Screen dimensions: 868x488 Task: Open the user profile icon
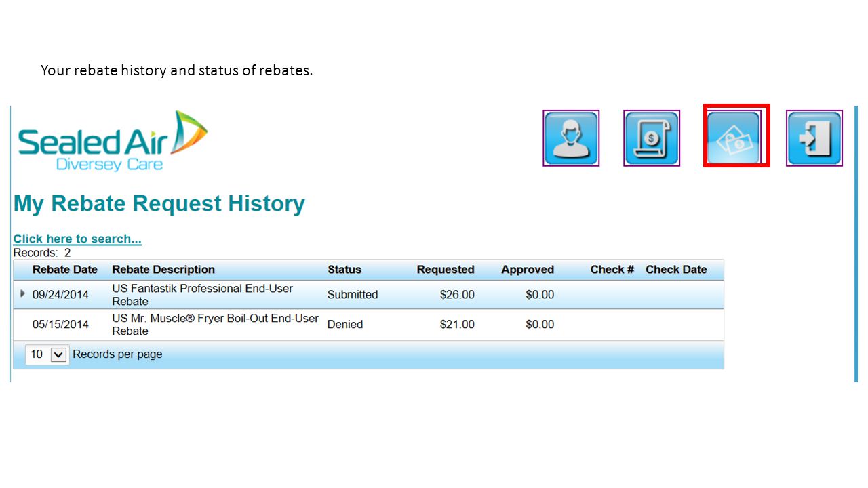pyautogui.click(x=571, y=138)
